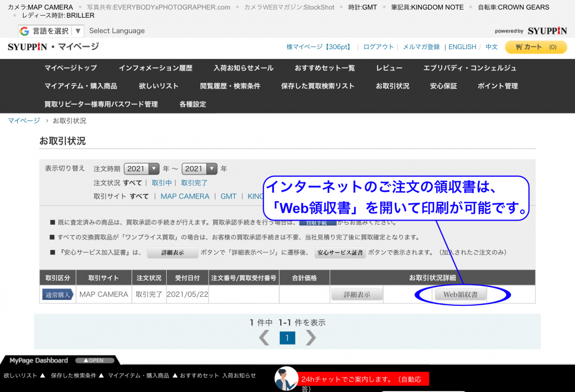The image size is (575, 392).
Task: Open 様マイページ【306pt】 link
Action: 319,47
